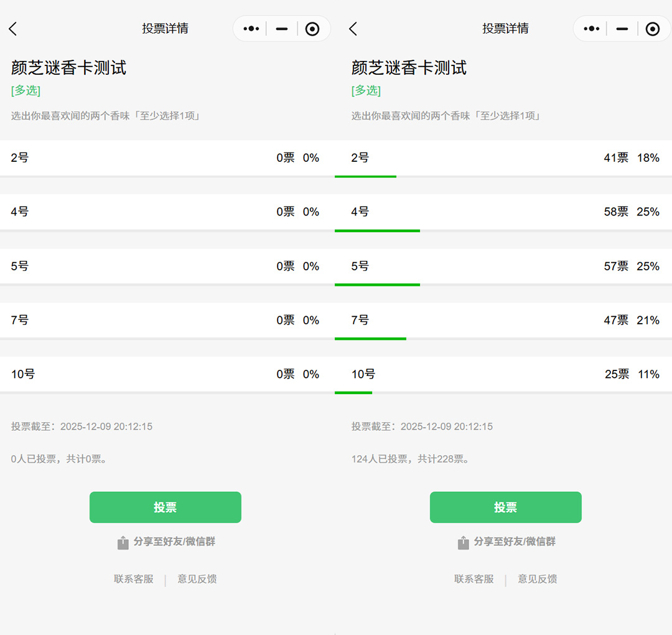This screenshot has height=635, width=672.
Task: Tap share icon beside 分享至好友/微信群 on zero-votes screen
Action: pyautogui.click(x=123, y=542)
